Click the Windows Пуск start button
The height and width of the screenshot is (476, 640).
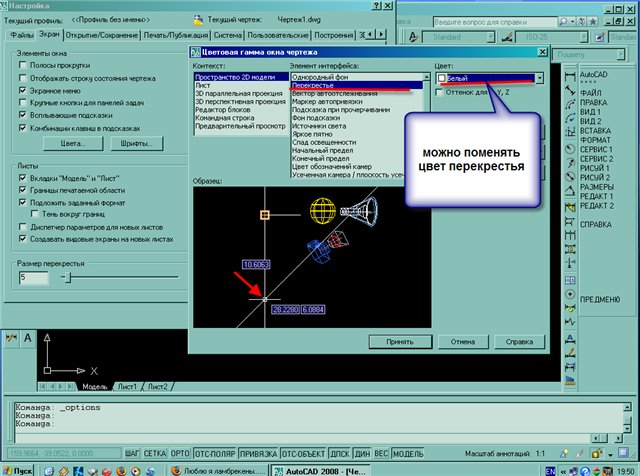coord(20,468)
